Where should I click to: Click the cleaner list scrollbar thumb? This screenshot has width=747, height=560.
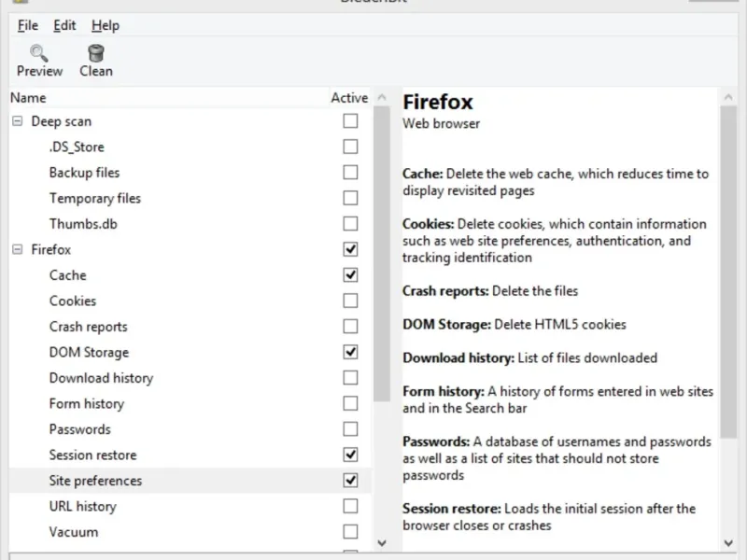382,254
